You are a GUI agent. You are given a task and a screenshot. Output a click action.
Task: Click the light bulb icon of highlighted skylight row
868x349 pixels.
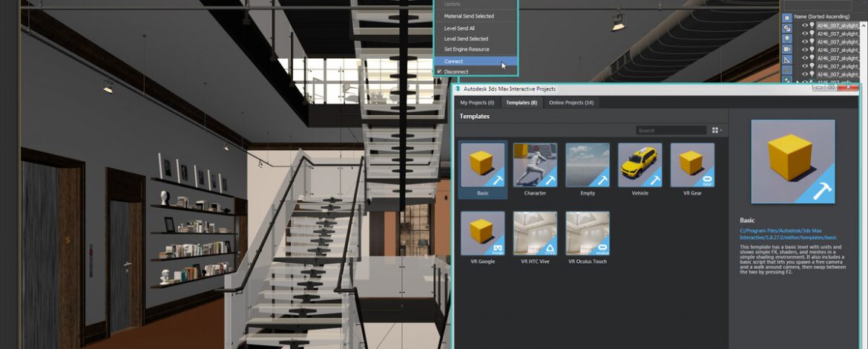pyautogui.click(x=812, y=25)
